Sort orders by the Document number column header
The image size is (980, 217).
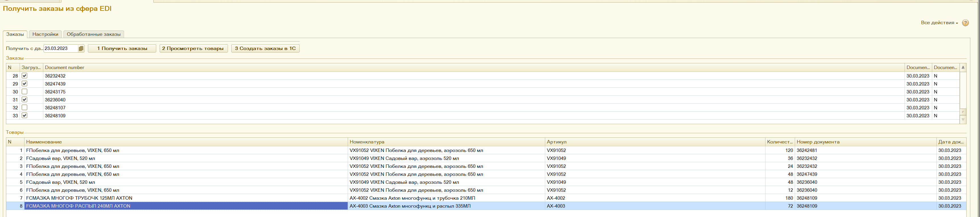tap(65, 68)
